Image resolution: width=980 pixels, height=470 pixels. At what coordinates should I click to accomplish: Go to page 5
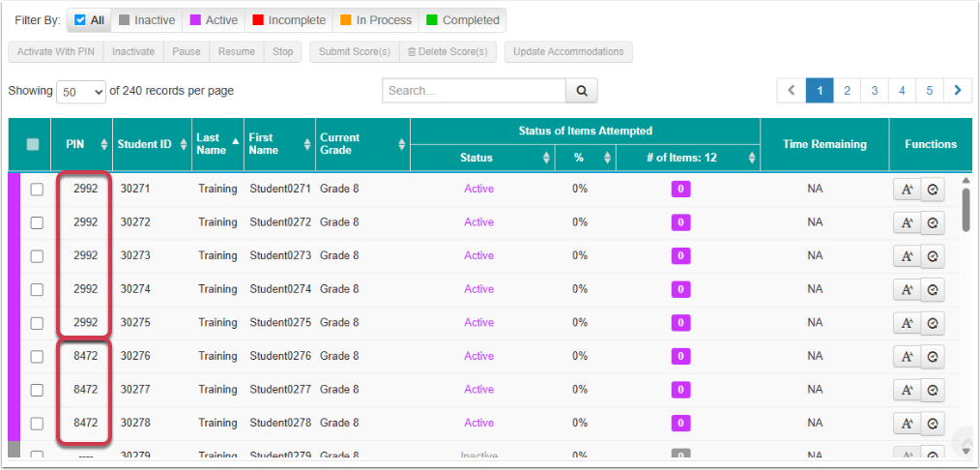pos(930,91)
